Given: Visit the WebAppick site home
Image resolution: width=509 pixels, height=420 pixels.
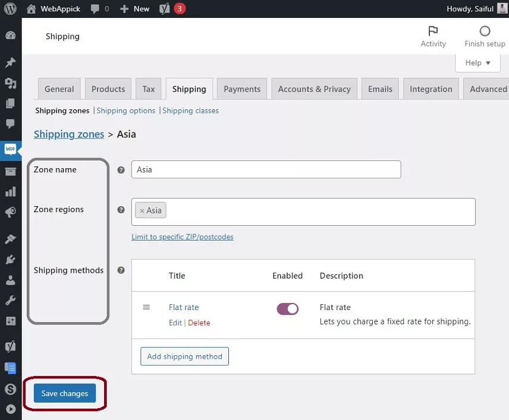Looking at the screenshot, I should click(x=54, y=9).
